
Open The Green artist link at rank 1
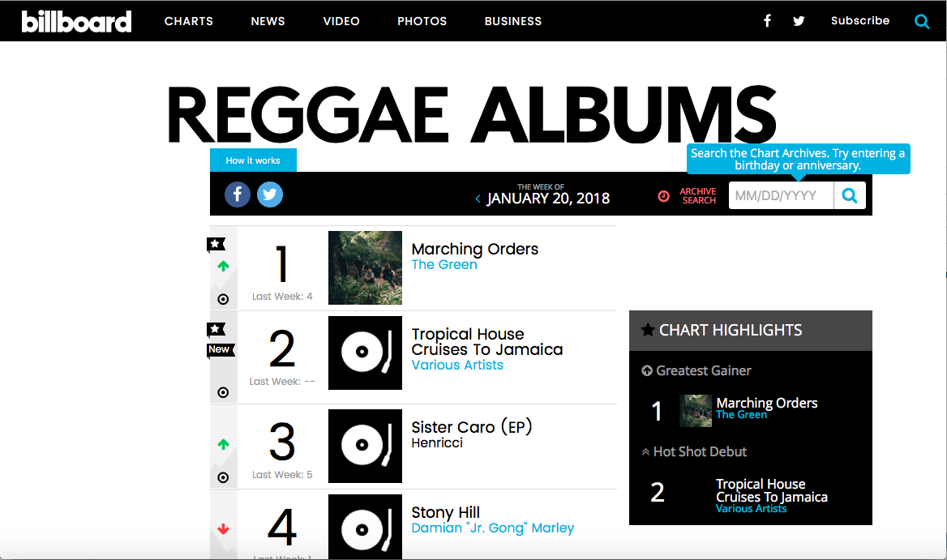tap(444, 264)
